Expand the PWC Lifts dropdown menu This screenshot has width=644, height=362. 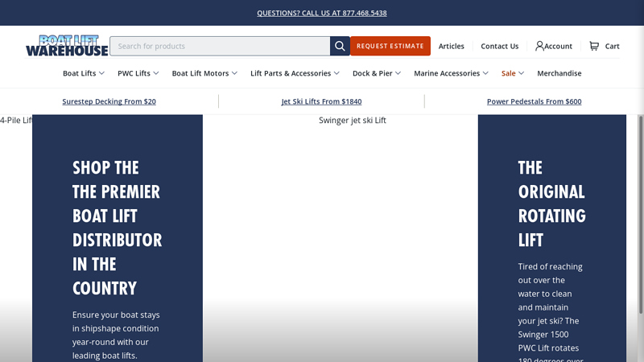tap(138, 73)
